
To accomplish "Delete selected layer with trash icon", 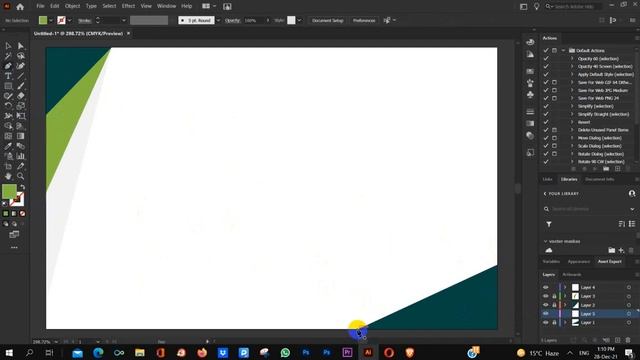I will 628,340.
